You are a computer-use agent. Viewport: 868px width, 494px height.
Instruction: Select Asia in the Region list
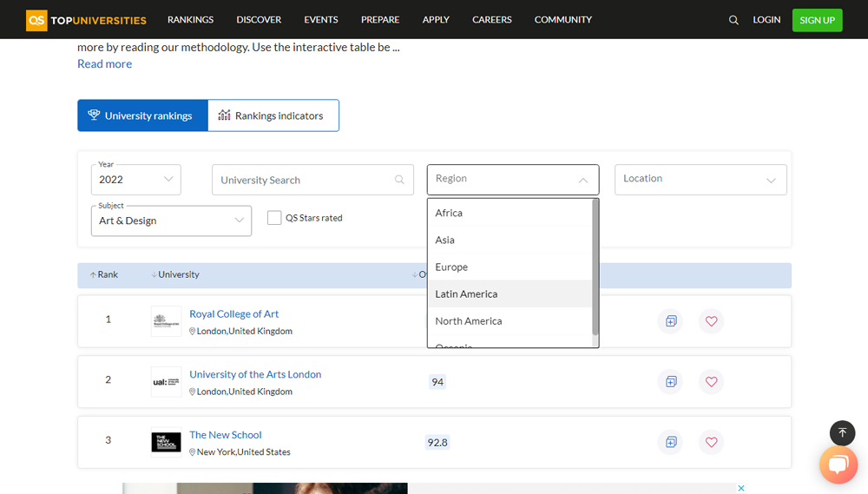pyautogui.click(x=510, y=240)
